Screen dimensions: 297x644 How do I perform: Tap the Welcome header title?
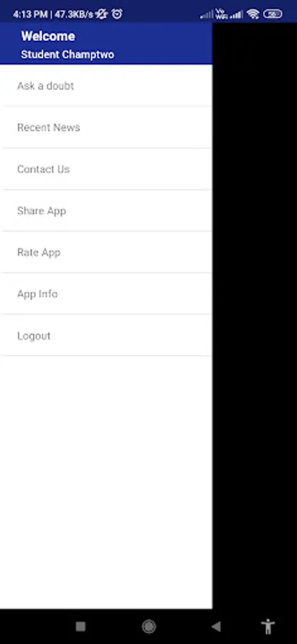(48, 36)
